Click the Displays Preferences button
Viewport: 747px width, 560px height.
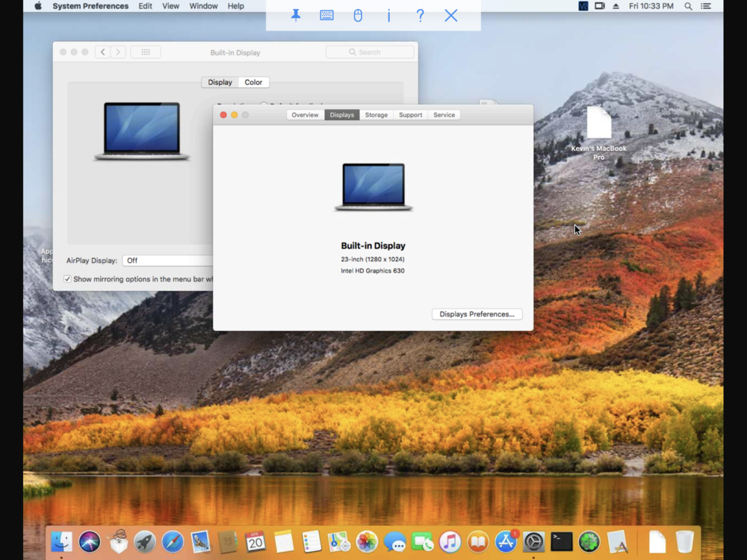coord(477,314)
